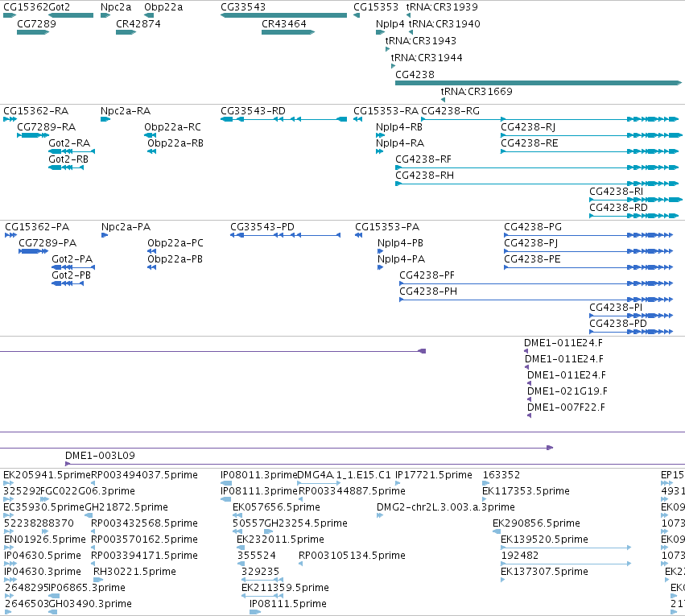Select the CG4238-RJ transcript label
Viewport: 685px width, 616px height.
click(x=528, y=127)
